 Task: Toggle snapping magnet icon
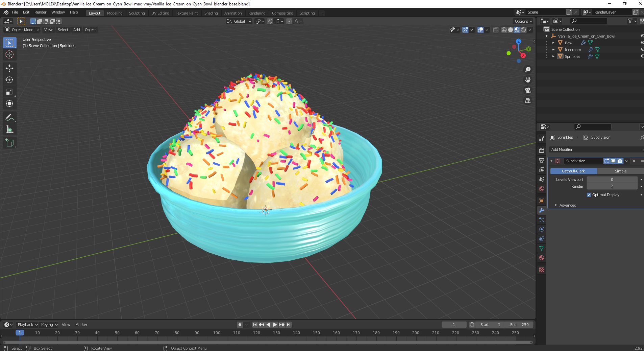[270, 21]
